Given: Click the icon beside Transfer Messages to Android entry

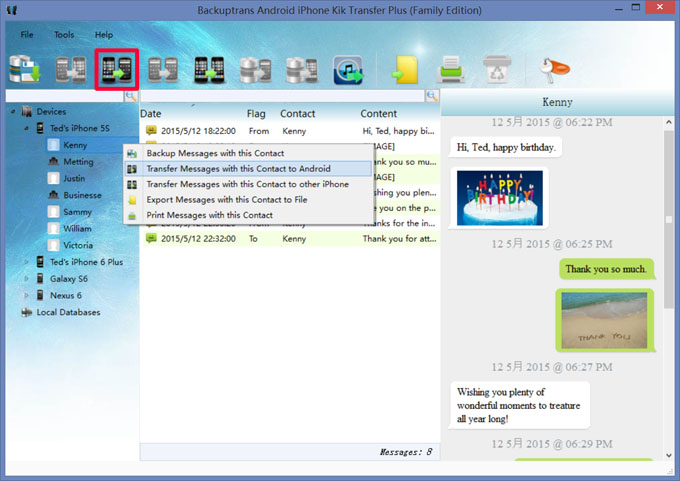Looking at the screenshot, I should (132, 169).
